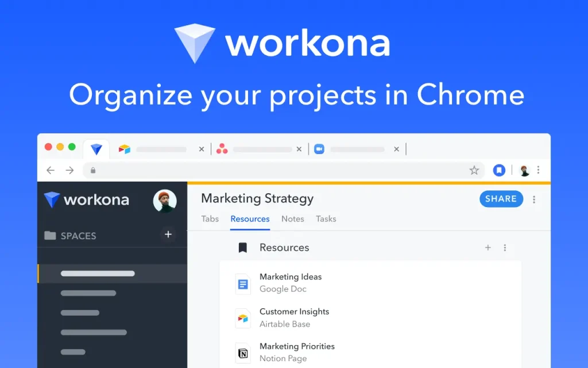Open Resources section more options menu
Screen dimensions: 588x368
(x=505, y=247)
